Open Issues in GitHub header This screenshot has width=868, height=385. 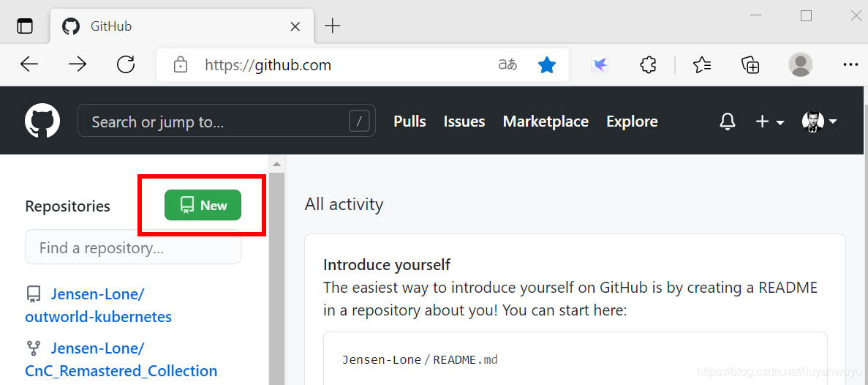click(464, 122)
